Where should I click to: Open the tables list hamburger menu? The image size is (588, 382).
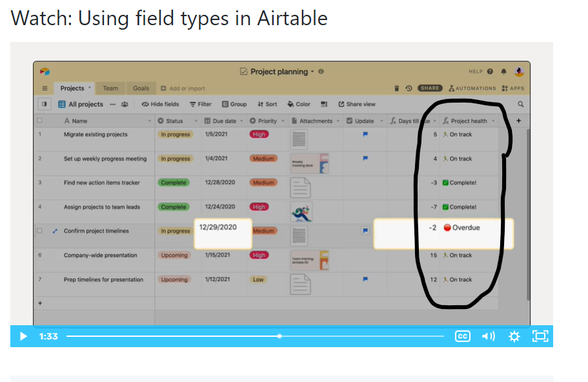point(45,88)
